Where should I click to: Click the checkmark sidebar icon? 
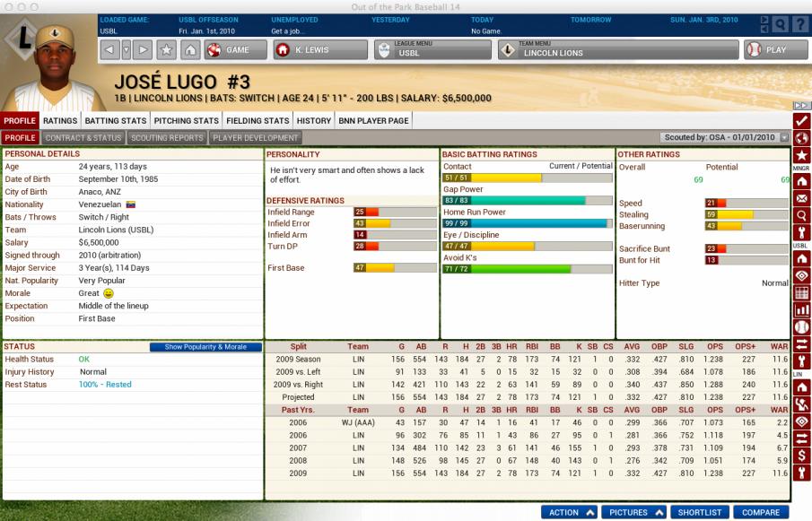(801, 120)
